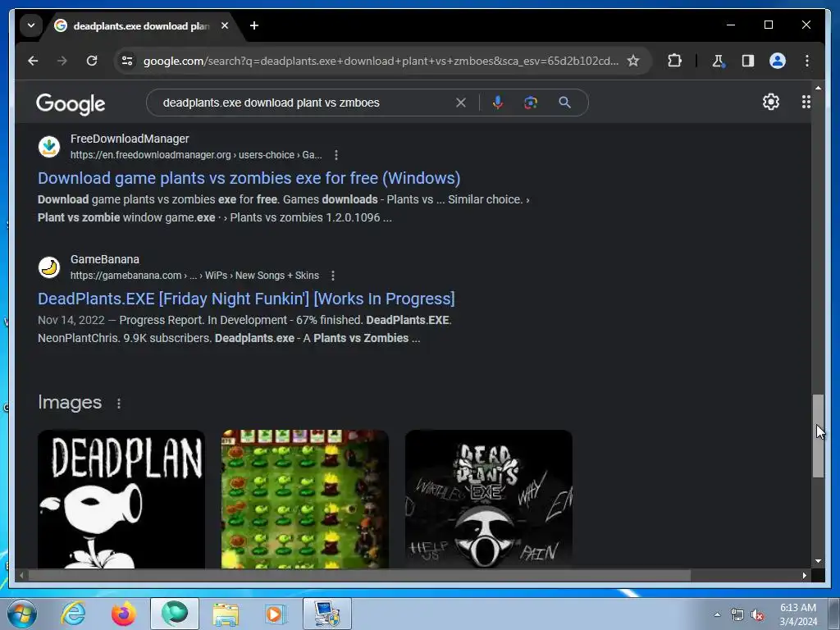Viewport: 840px width, 630px height.
Task: Reload the current page
Action: [92, 61]
